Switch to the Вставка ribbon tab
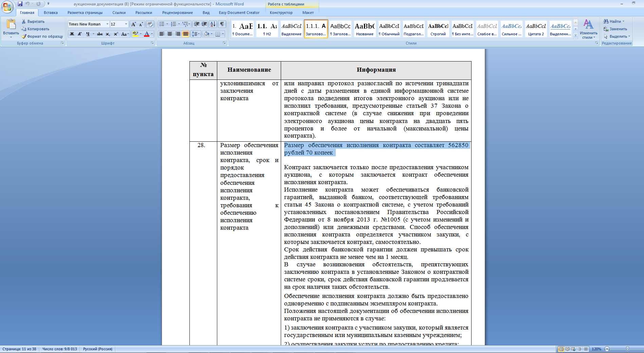Image resolution: width=644 pixels, height=353 pixels. click(51, 13)
